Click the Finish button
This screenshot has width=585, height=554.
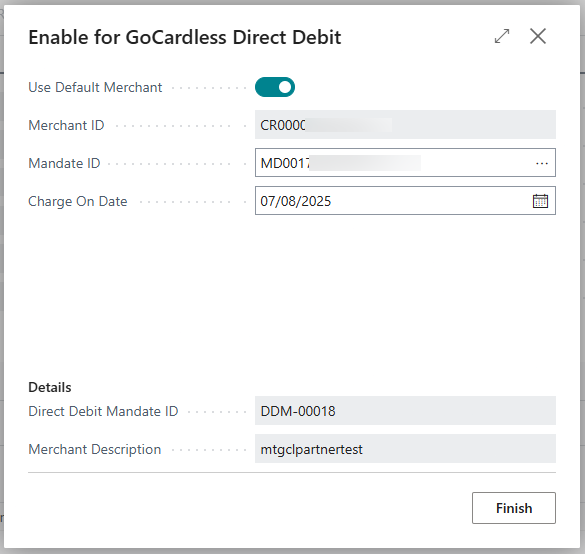click(x=514, y=508)
